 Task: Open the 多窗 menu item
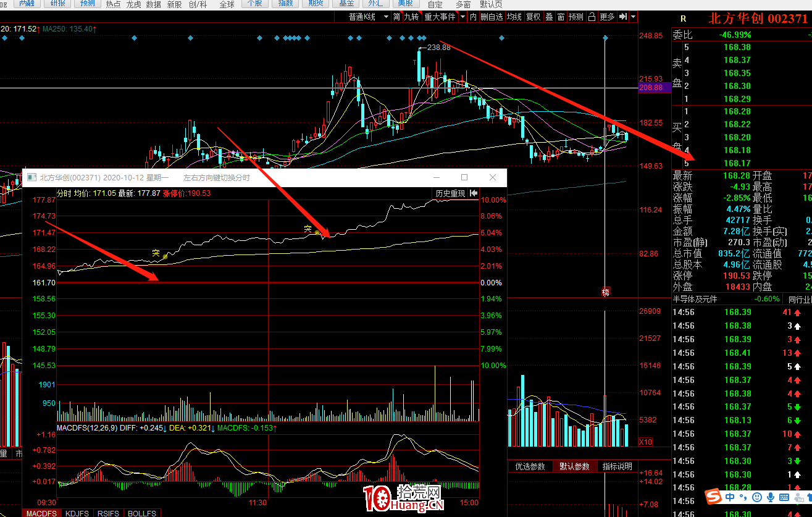[x=463, y=4]
